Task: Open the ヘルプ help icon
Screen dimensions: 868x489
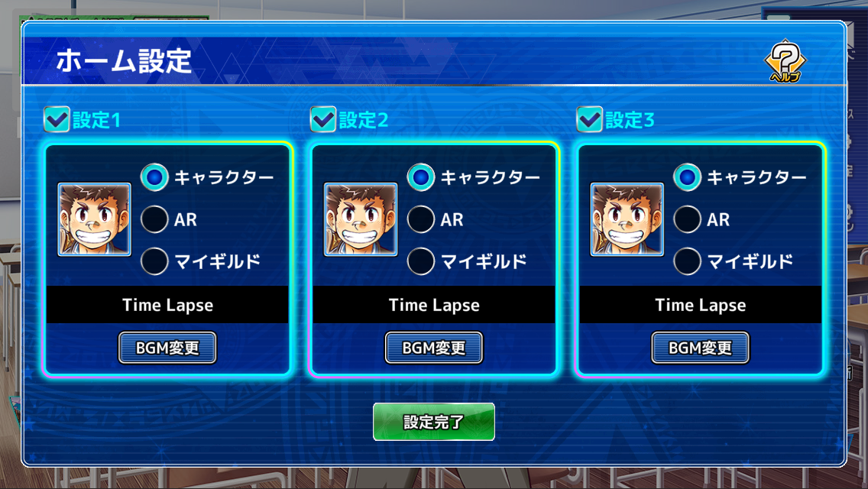Action: [785, 61]
